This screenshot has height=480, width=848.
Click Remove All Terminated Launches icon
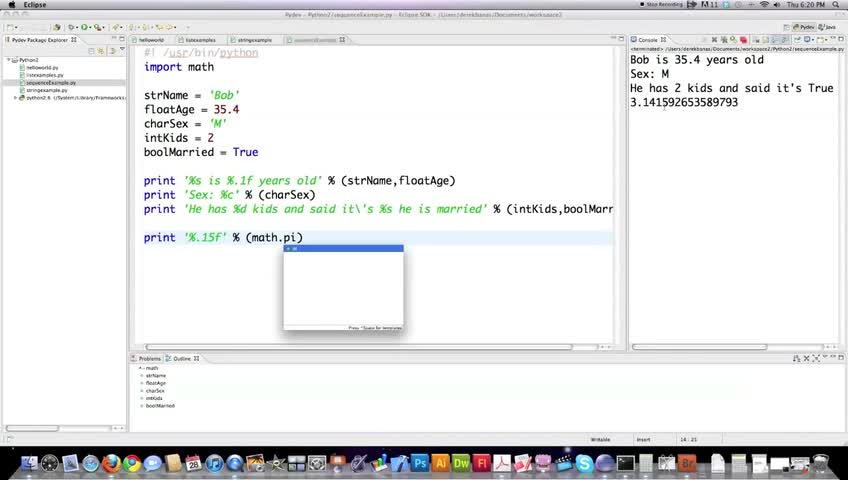(724, 40)
